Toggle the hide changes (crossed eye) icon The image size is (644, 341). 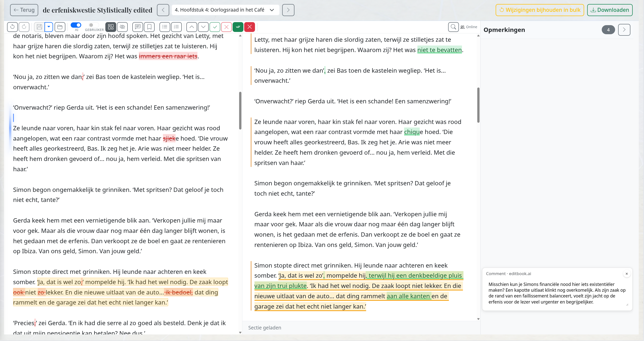122,27
